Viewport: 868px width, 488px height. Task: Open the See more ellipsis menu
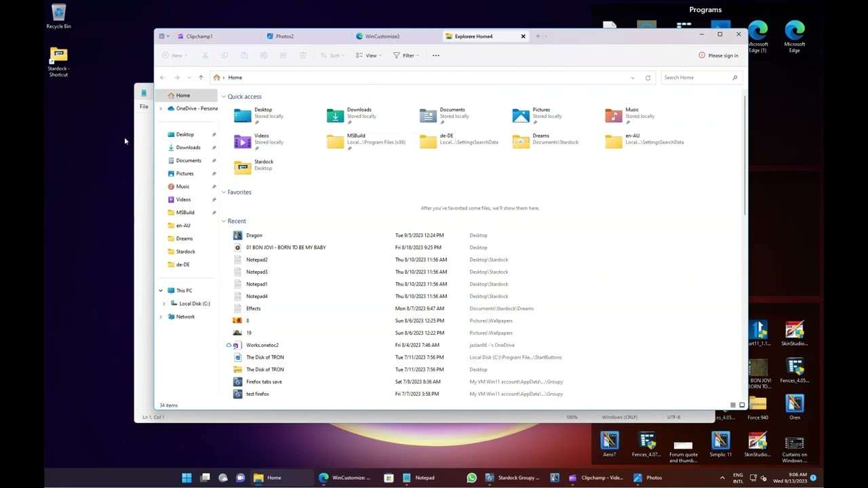point(436,56)
